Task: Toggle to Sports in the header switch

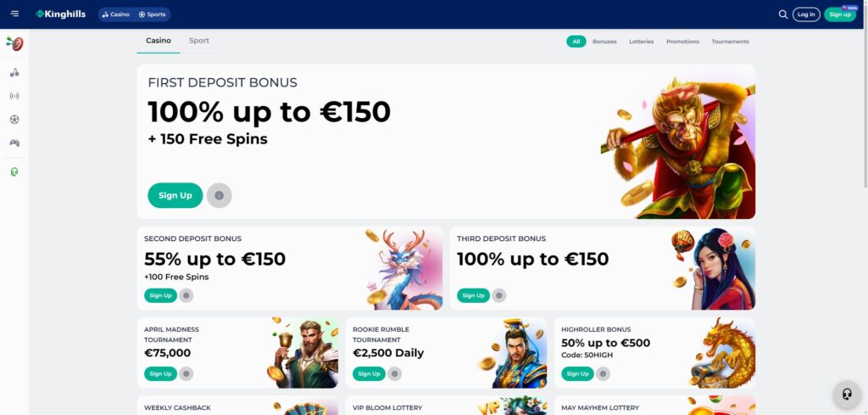Action: pyautogui.click(x=153, y=14)
